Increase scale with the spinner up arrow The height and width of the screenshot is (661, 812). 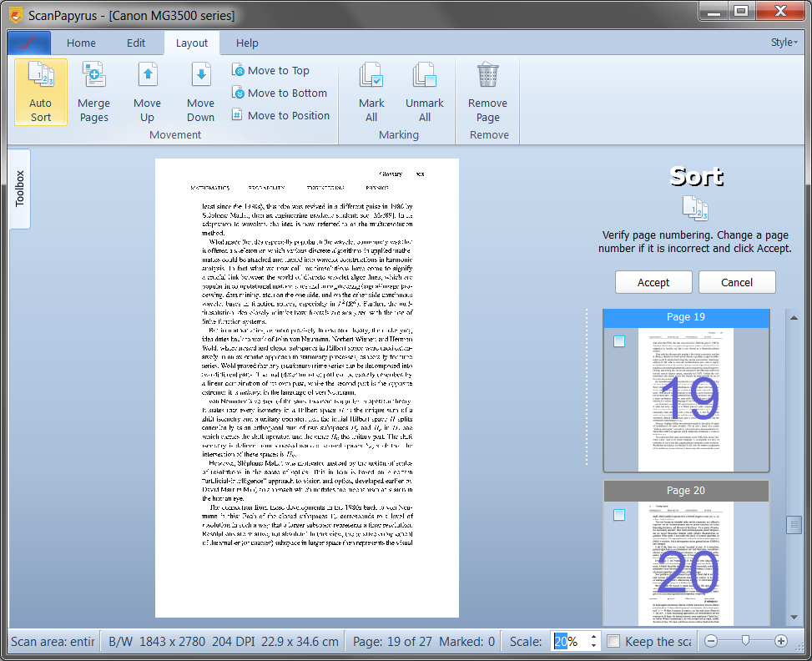pyautogui.click(x=593, y=637)
